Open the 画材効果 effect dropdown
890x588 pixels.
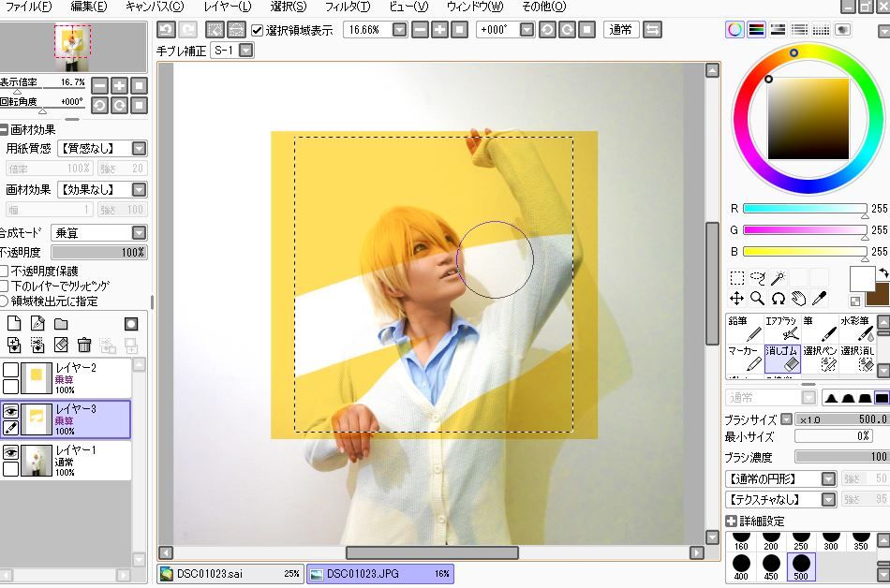tap(139, 189)
